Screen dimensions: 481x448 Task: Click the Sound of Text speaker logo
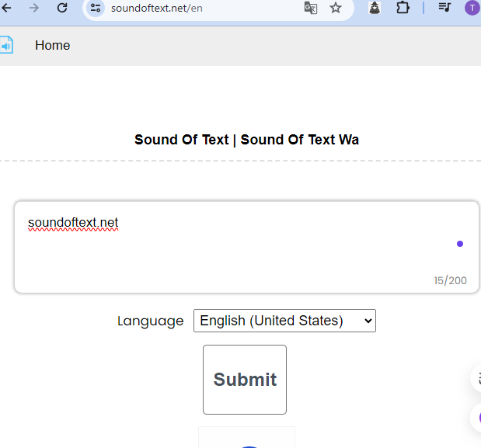tap(6, 45)
